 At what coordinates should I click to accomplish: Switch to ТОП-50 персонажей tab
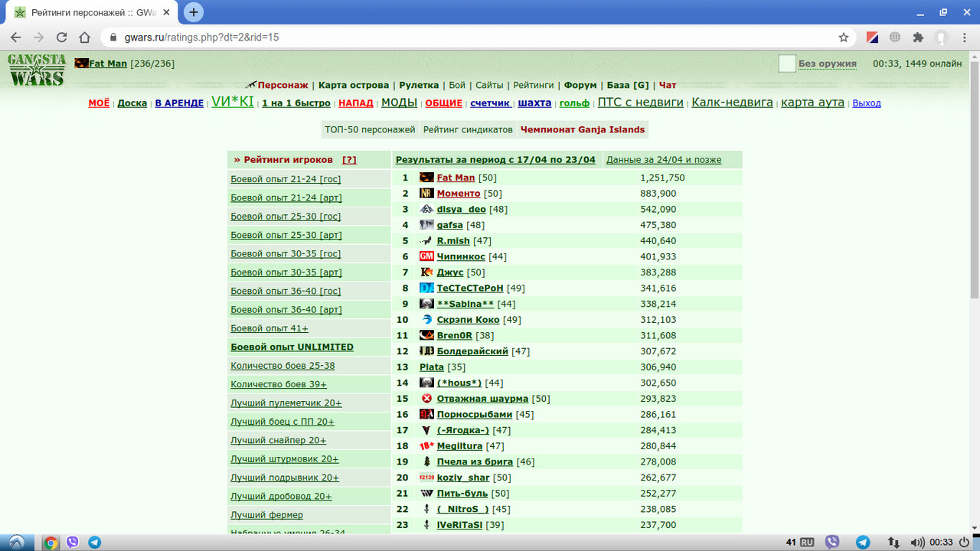point(370,129)
